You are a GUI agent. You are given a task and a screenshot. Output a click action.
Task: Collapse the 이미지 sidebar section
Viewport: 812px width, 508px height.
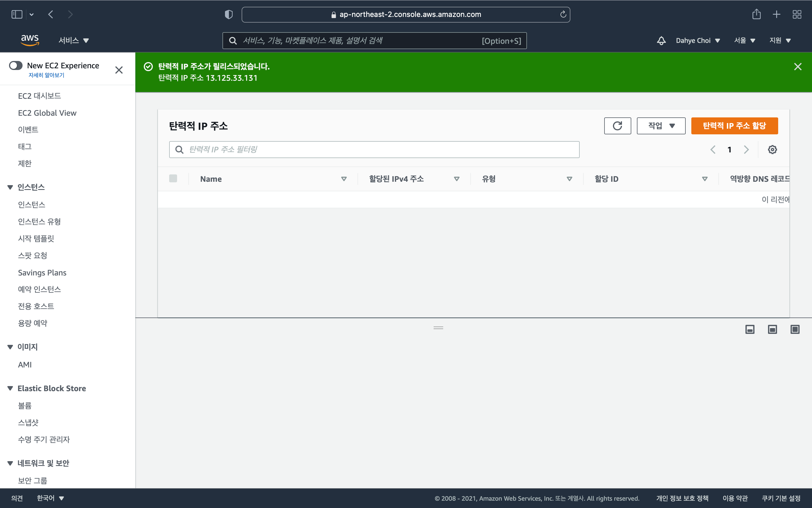pyautogui.click(x=10, y=347)
